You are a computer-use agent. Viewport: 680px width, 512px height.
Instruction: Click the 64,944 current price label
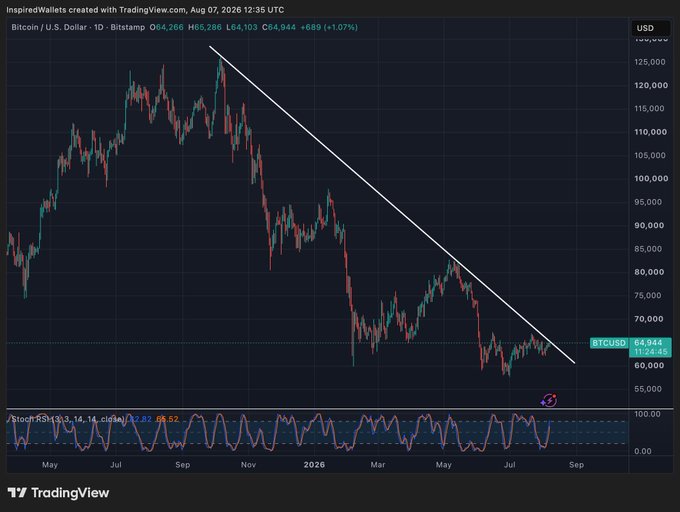(648, 342)
